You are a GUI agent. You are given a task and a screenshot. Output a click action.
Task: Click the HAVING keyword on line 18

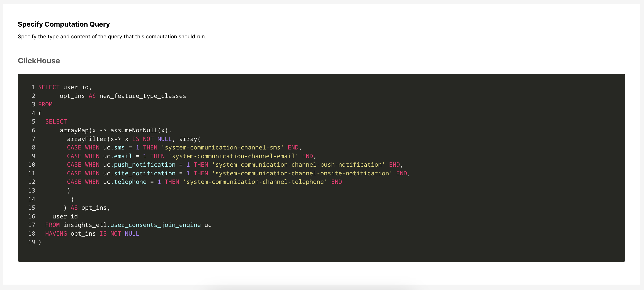click(x=56, y=234)
